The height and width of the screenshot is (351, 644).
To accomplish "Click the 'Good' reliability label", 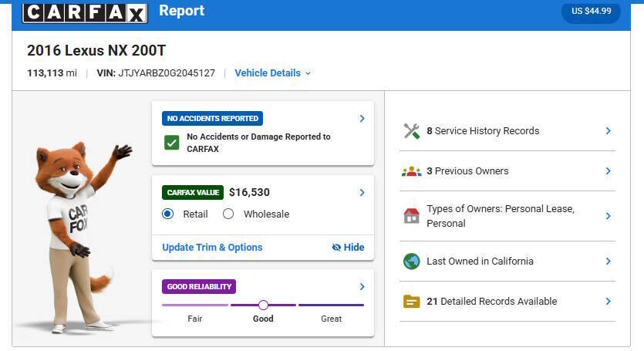I will [263, 319].
